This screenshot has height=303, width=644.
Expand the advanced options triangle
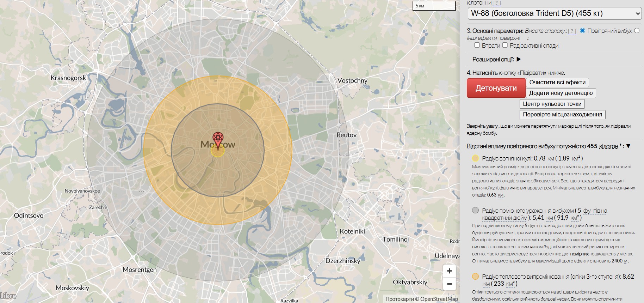coord(519,59)
